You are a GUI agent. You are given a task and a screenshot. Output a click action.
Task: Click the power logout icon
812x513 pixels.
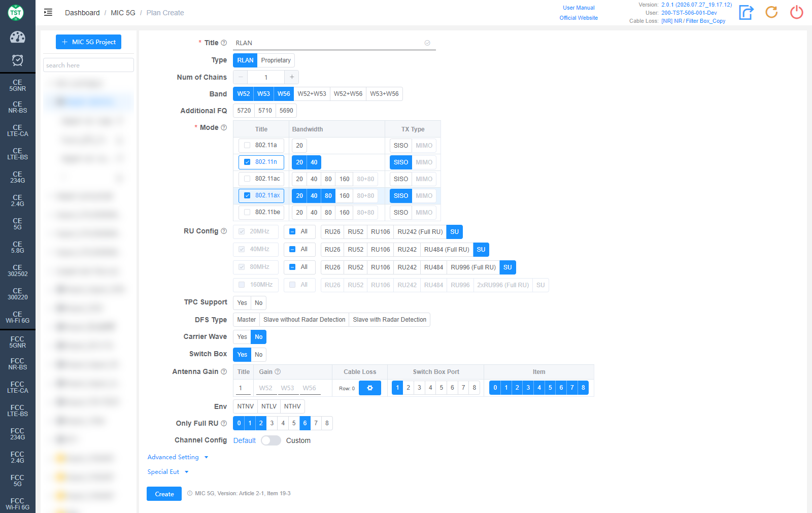[x=797, y=12]
